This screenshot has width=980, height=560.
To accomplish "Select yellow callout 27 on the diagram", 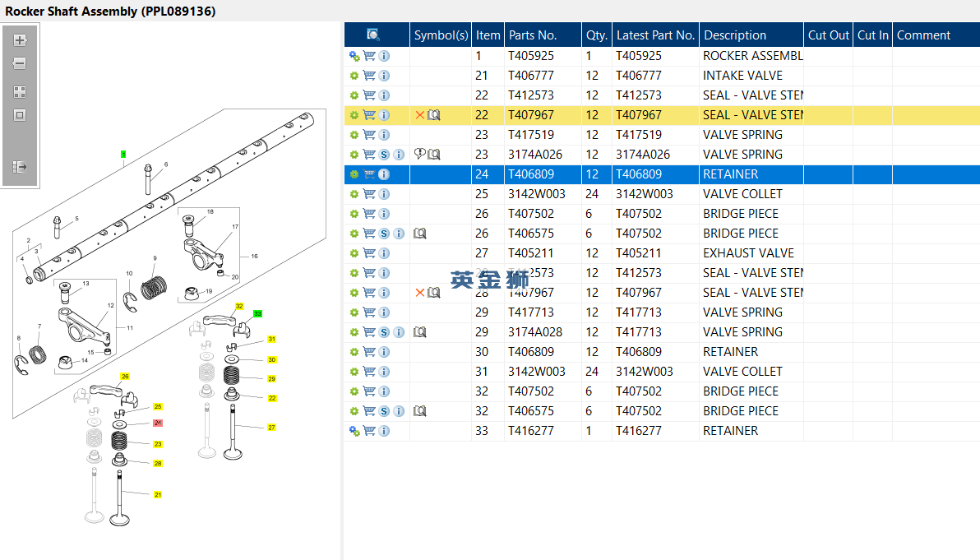I will click(x=271, y=428).
